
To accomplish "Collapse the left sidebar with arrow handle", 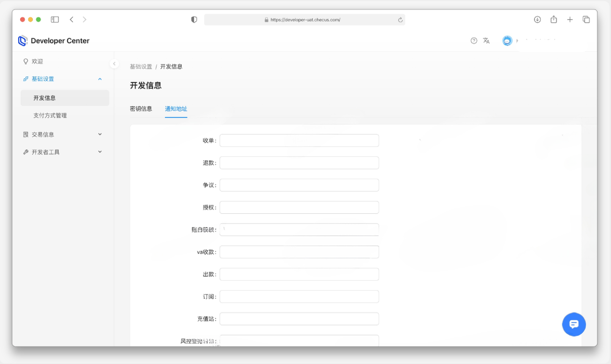I will [114, 64].
